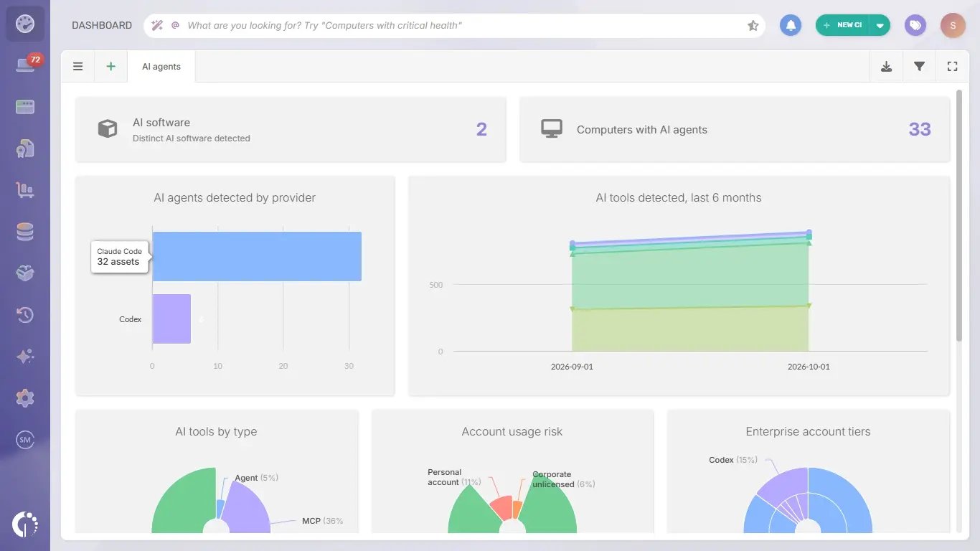Click the Claude Code blue bar
This screenshot has width=980, height=551.
coord(257,256)
